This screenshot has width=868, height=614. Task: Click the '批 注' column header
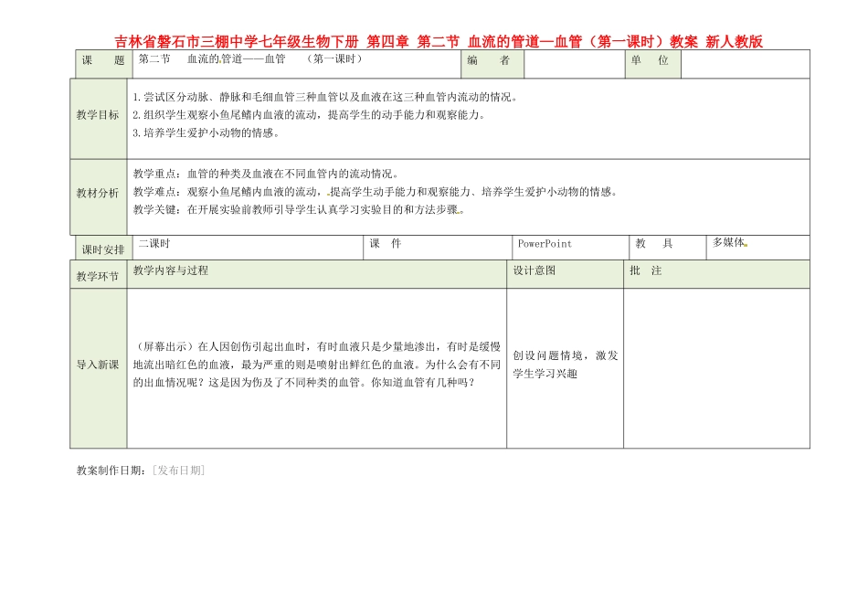coord(717,274)
